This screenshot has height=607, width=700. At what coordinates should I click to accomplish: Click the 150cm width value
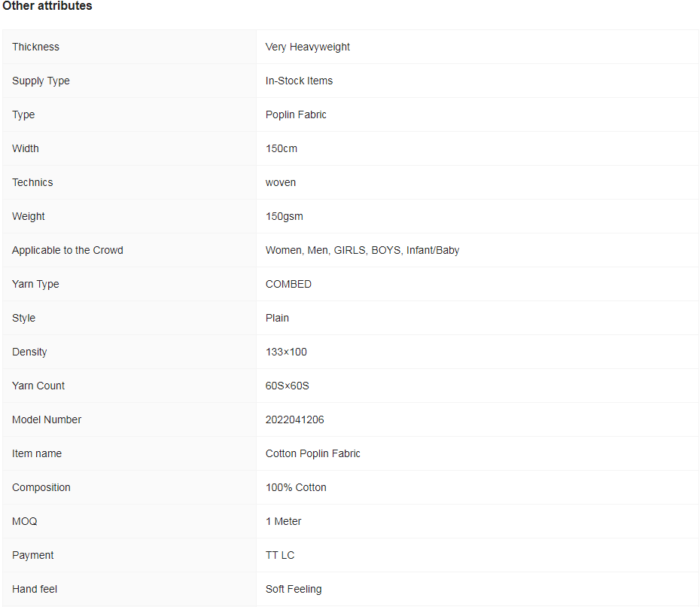(282, 148)
